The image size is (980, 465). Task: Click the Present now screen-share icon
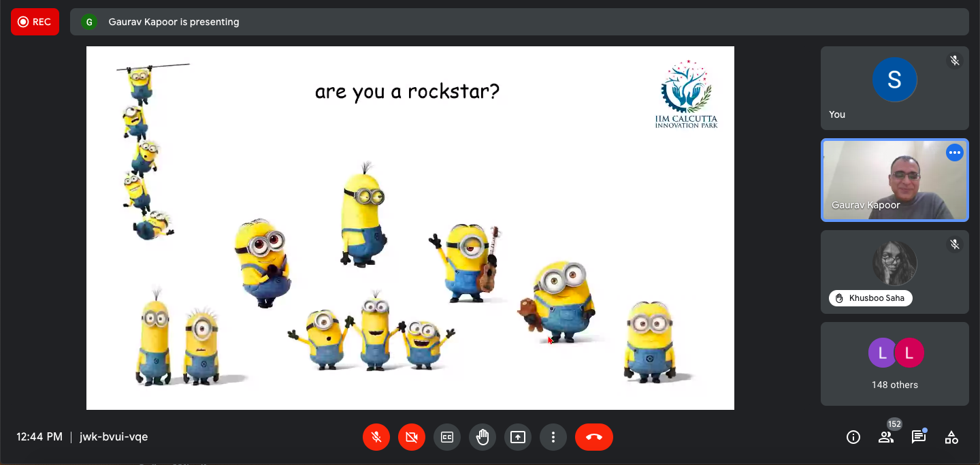pyautogui.click(x=518, y=437)
